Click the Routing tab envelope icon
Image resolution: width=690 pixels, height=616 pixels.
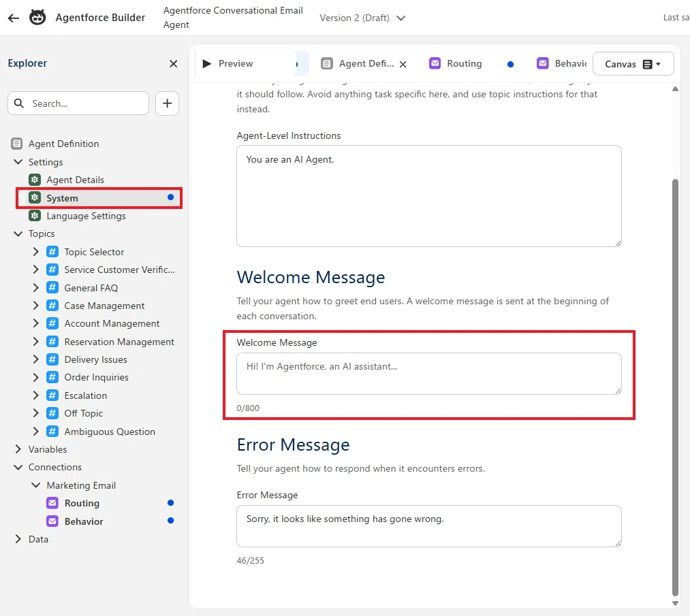pos(435,63)
